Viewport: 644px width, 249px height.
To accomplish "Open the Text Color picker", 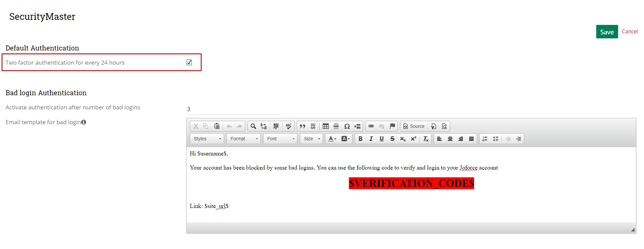I will pos(332,139).
